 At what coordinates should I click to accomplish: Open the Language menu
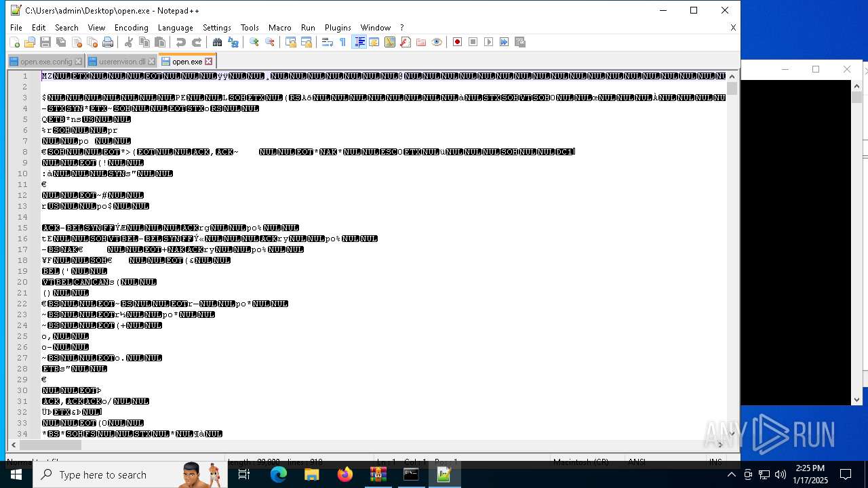176,28
